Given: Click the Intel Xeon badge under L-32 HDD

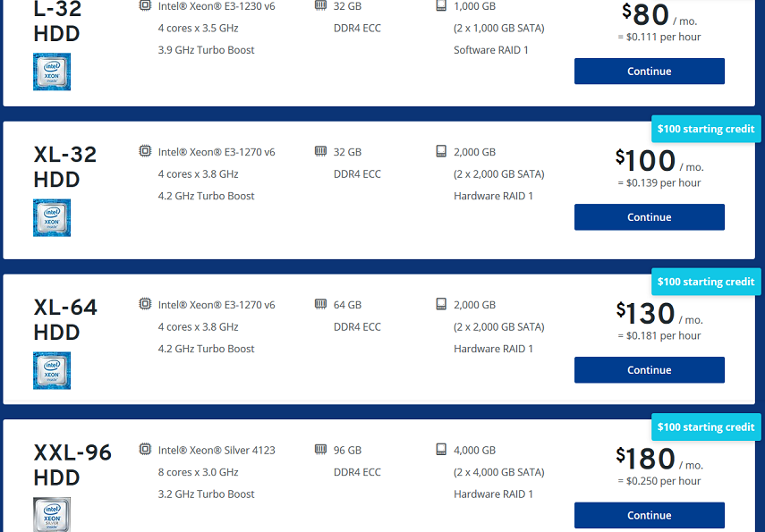Looking at the screenshot, I should 52,72.
